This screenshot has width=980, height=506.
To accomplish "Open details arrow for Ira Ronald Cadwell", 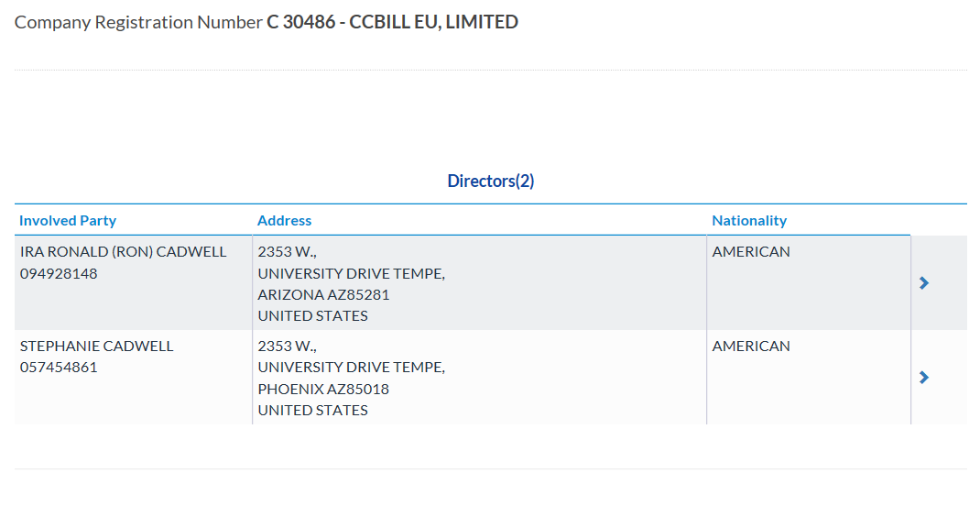I will 924,283.
